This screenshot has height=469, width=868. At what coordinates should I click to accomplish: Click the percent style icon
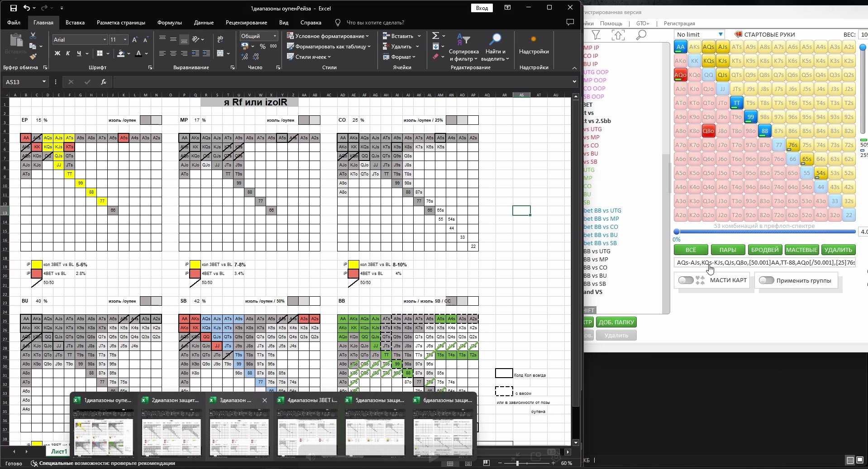(x=262, y=46)
